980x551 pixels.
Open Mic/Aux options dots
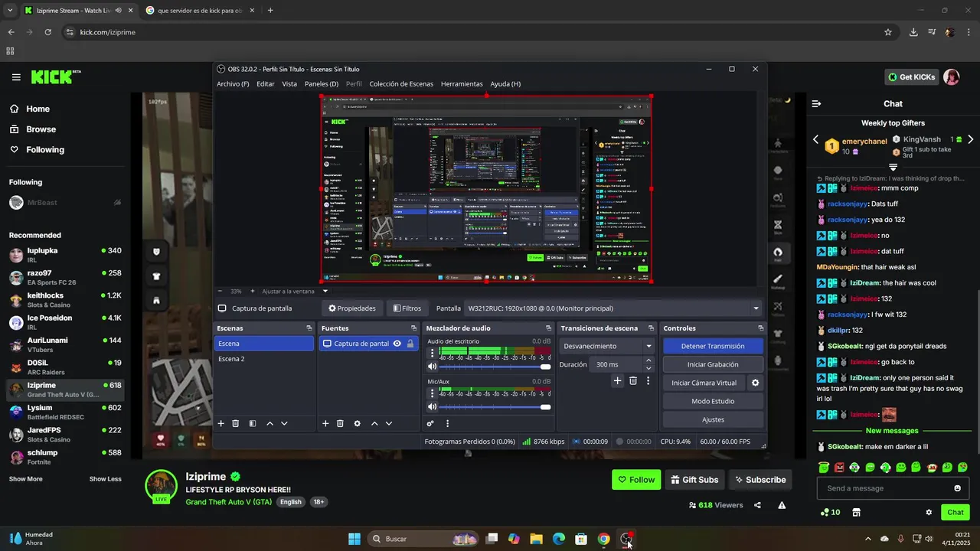tap(432, 393)
